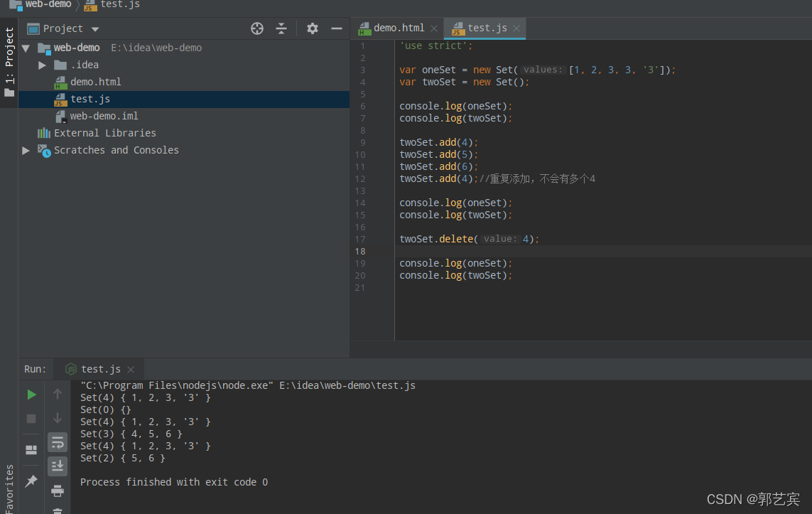
Task: Click the var oneSet declaration line
Action: click(x=538, y=70)
